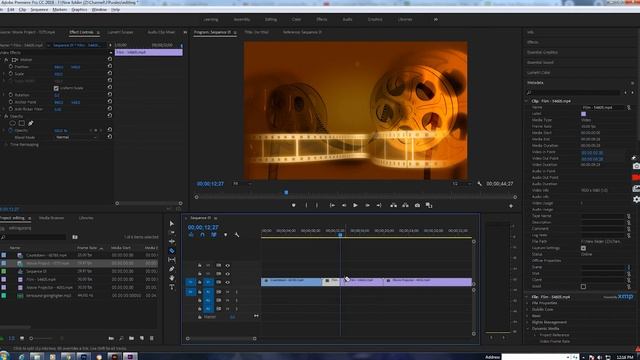Select the Slip tool
This screenshot has height=360, width=640.
pos(171,260)
